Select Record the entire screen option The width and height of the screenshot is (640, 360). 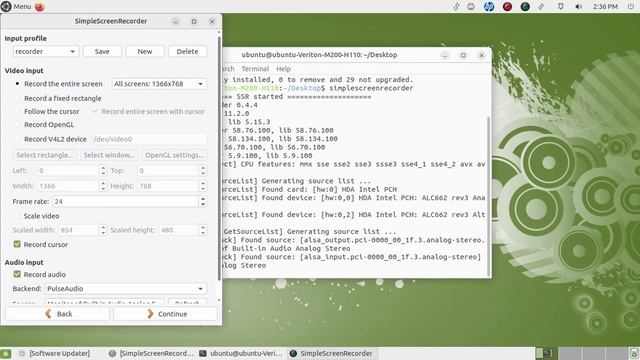(59, 84)
